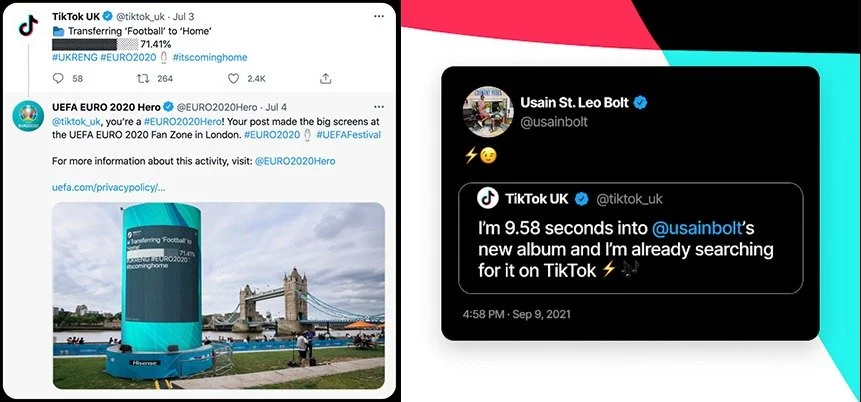
Task: Click TikTok logo in quoted tweet
Action: pos(488,198)
